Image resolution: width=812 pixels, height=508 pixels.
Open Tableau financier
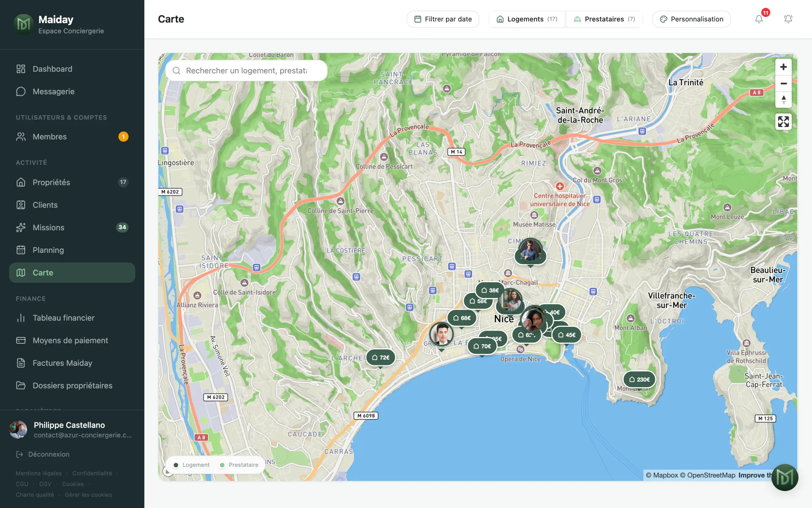(72, 318)
